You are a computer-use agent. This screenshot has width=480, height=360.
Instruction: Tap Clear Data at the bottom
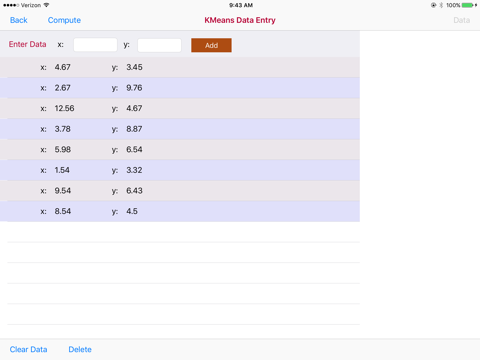(x=28, y=349)
